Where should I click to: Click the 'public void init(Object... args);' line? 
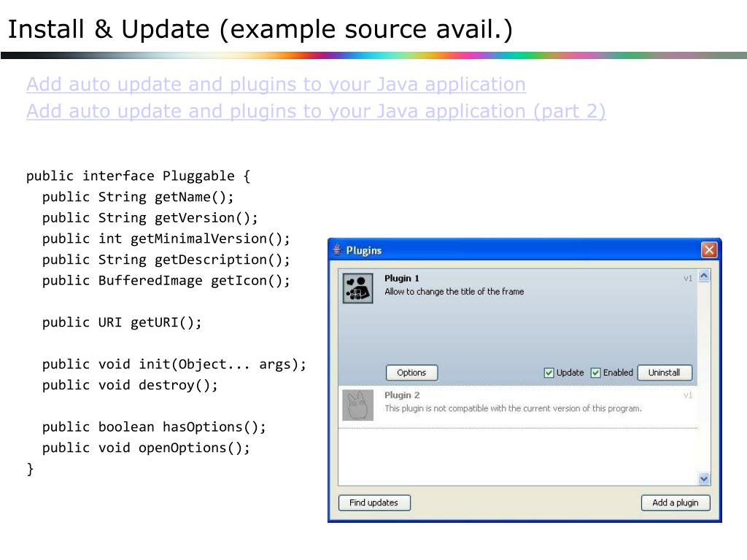coord(174,365)
